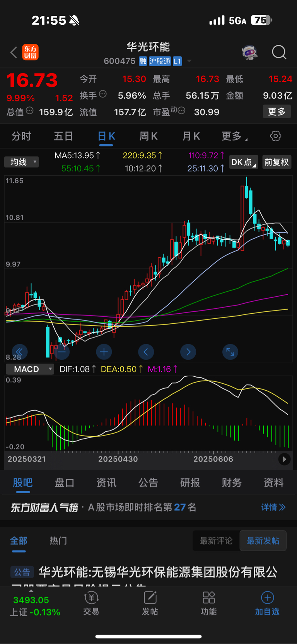Tap the 220:9.35 average label

point(143,155)
